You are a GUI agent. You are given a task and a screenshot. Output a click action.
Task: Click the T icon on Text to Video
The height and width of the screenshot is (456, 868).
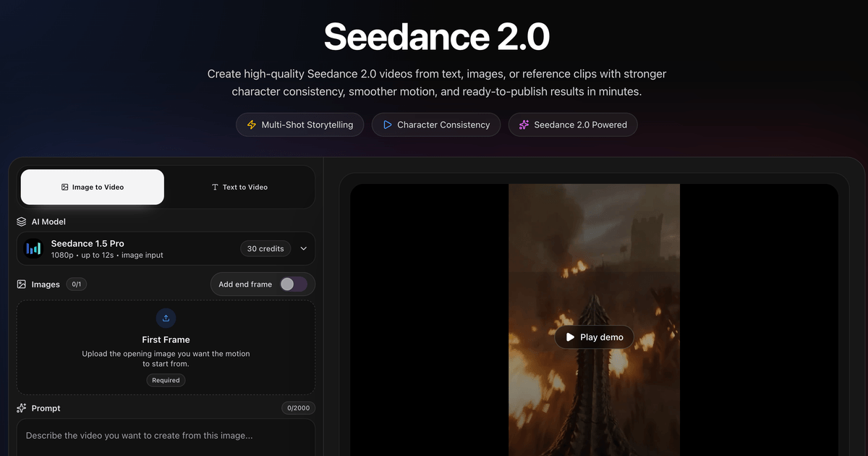tap(214, 187)
